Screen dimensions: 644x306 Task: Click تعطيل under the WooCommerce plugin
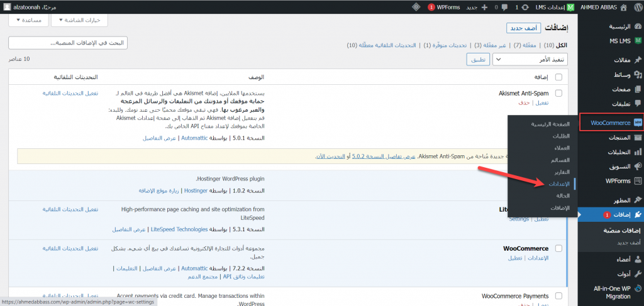(515, 258)
